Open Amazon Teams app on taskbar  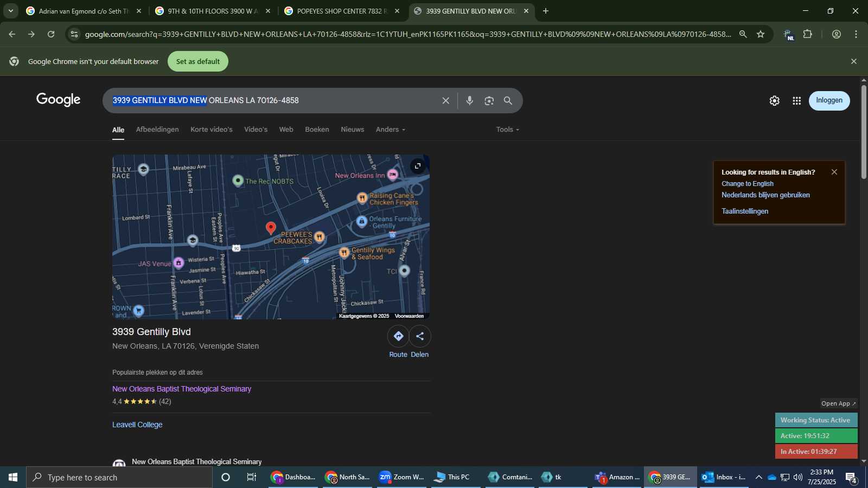point(617,477)
